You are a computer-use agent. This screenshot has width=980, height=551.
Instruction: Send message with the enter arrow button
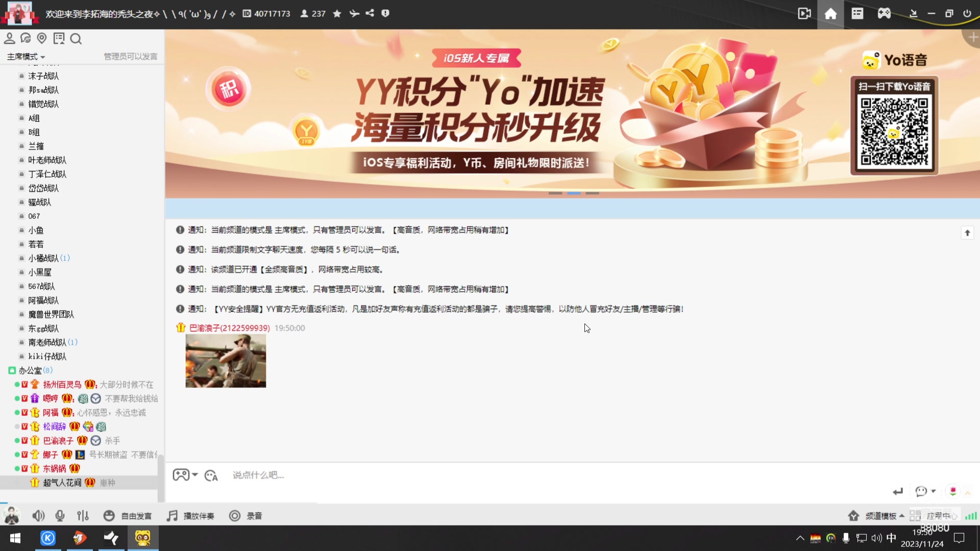click(x=898, y=491)
